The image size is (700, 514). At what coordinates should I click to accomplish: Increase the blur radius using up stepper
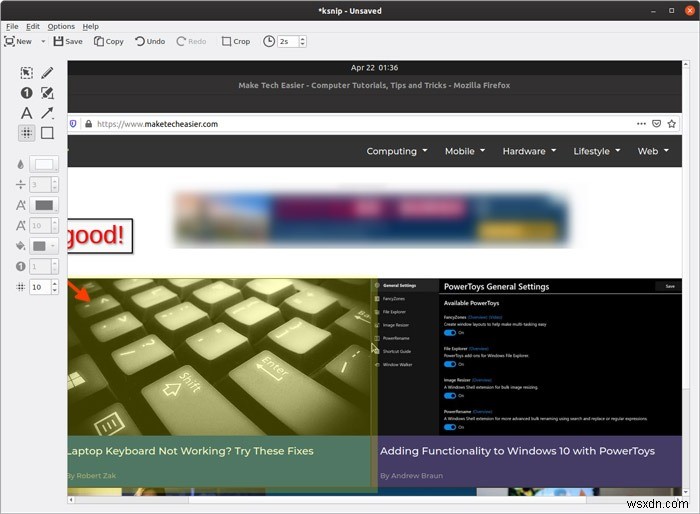[x=54, y=284]
